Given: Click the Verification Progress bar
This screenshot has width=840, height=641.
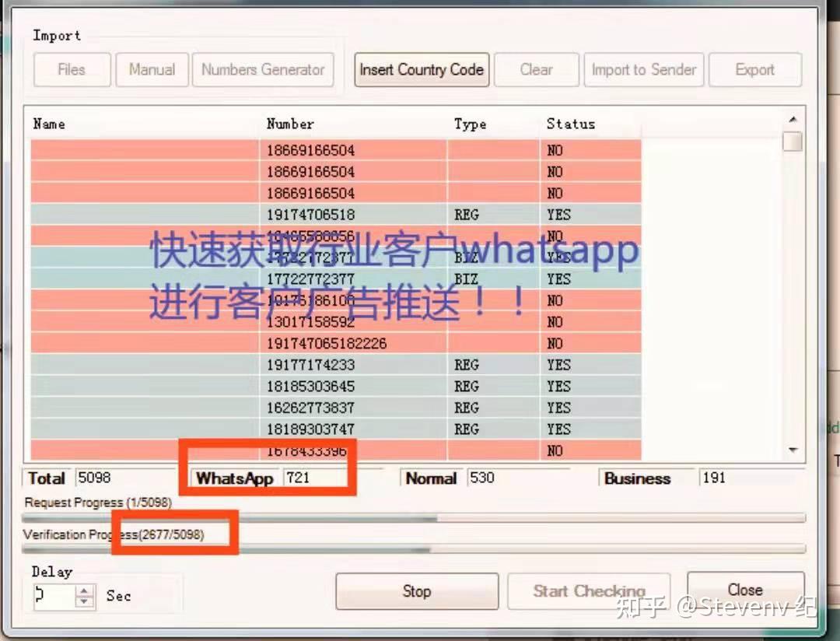Looking at the screenshot, I should click(414, 549).
